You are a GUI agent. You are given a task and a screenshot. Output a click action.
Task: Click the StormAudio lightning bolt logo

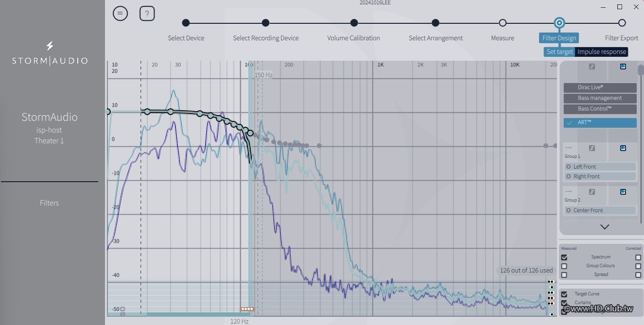[50, 46]
